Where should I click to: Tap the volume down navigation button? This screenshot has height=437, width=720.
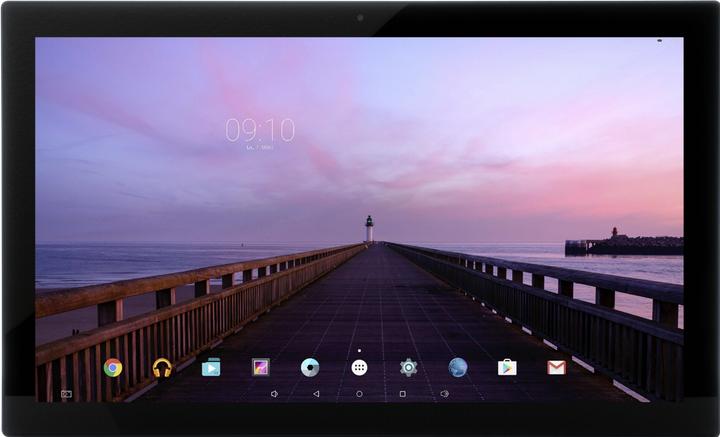pos(274,394)
